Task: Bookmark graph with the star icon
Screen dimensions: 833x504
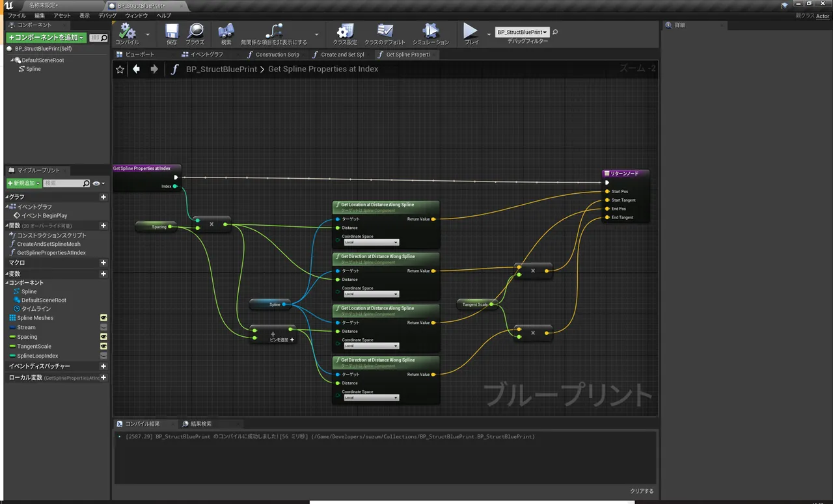Action: pyautogui.click(x=120, y=69)
